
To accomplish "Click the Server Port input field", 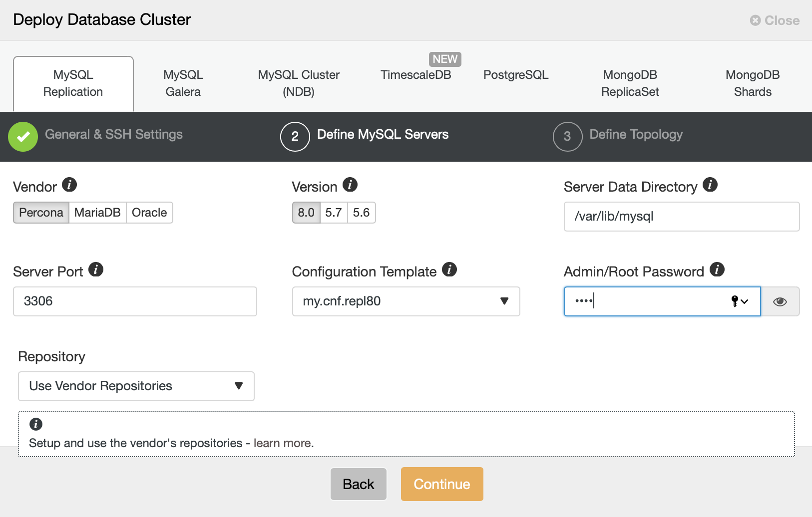I will click(135, 301).
